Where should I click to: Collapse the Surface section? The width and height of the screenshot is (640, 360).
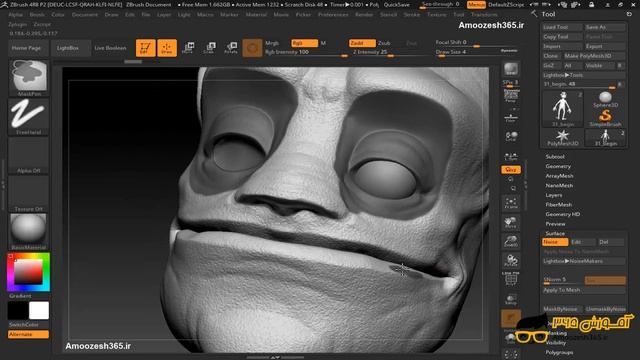point(555,233)
